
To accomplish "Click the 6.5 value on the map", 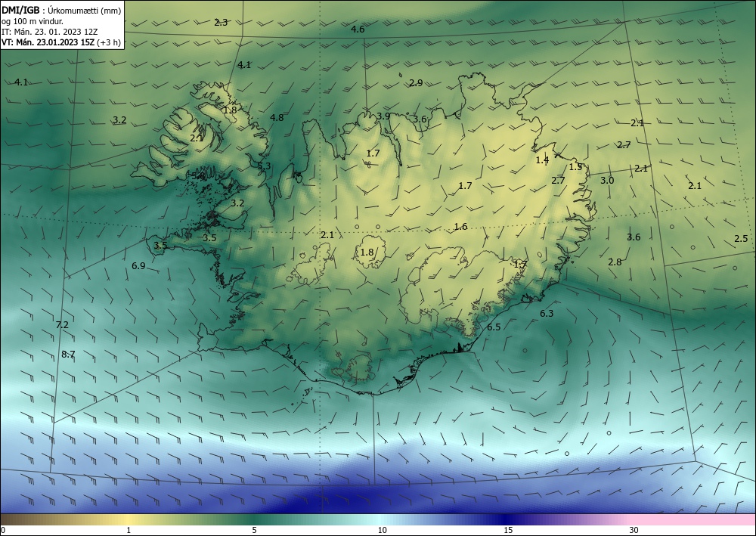I will (494, 327).
